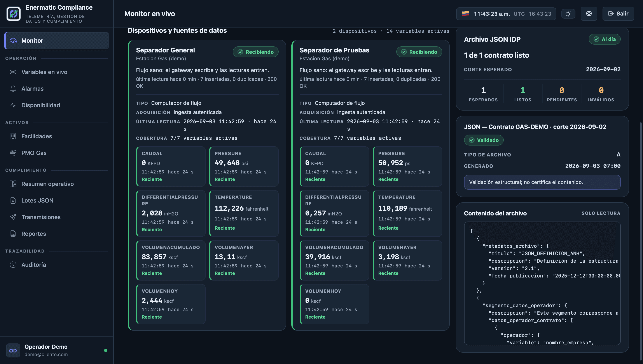Click the Pendientes count value
This screenshot has width=643, height=364.
click(x=562, y=90)
